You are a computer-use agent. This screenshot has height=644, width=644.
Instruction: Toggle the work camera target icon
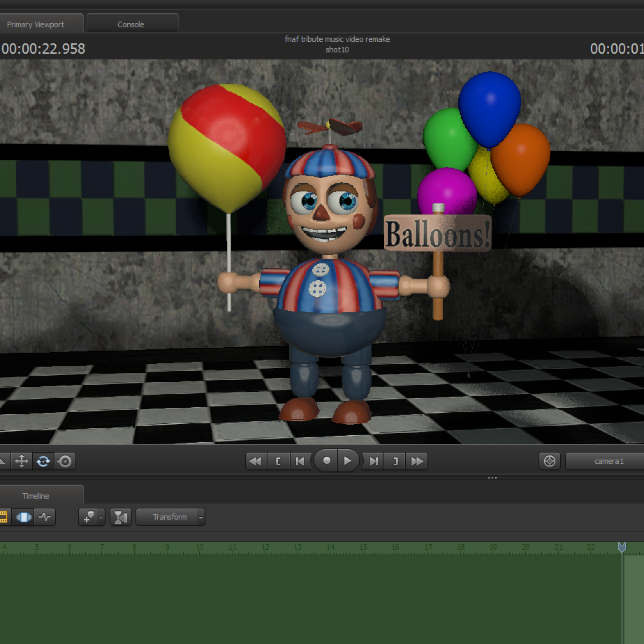550,461
